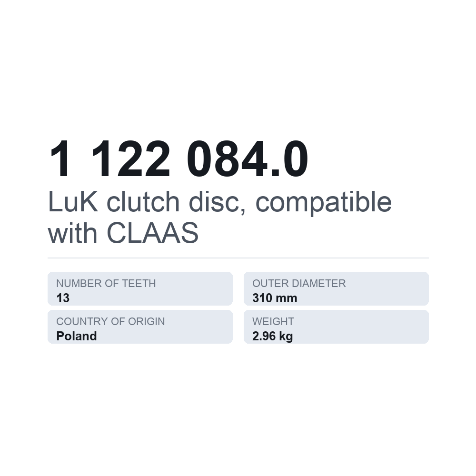Click the word compatible in the description
Image resolution: width=476 pixels, height=476 pixels.
pos(324,203)
